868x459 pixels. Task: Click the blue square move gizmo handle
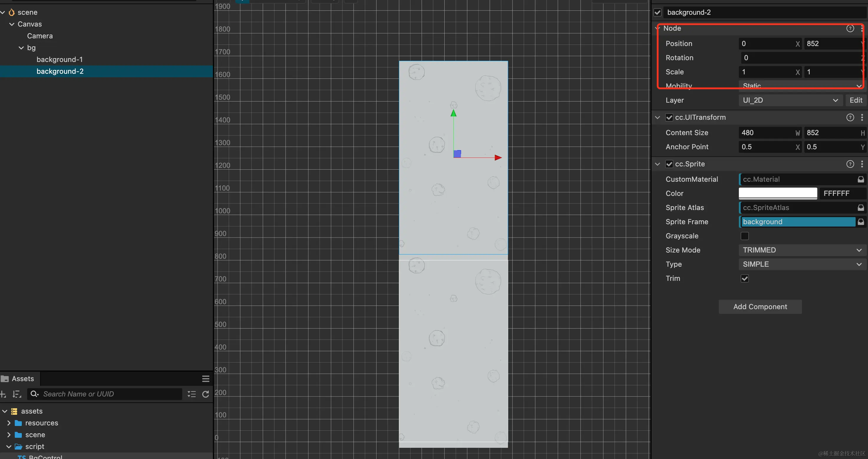coord(457,154)
